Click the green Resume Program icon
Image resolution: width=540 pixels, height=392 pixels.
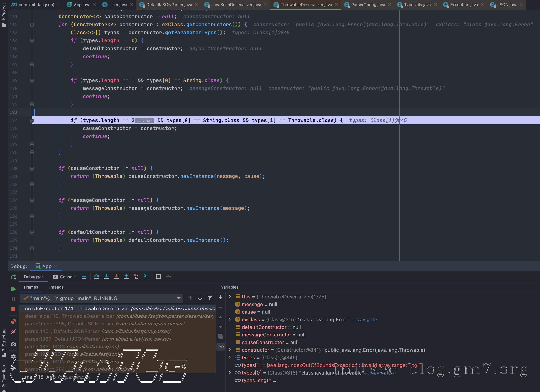pos(13,289)
